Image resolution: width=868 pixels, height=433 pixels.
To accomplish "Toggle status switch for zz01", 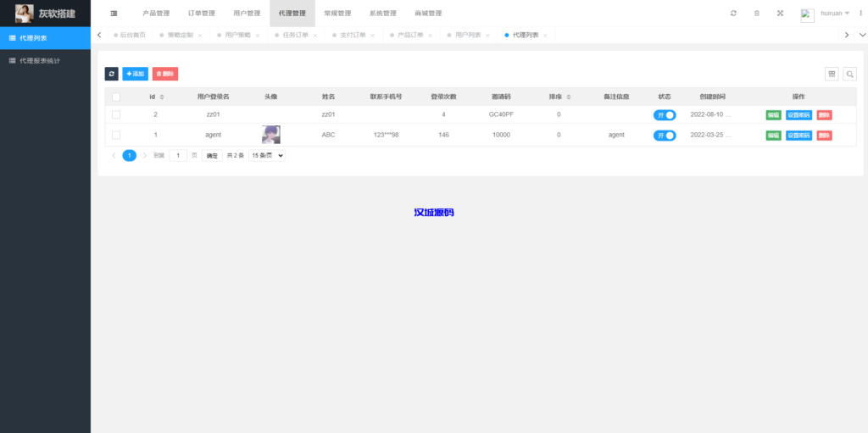I will 665,115.
